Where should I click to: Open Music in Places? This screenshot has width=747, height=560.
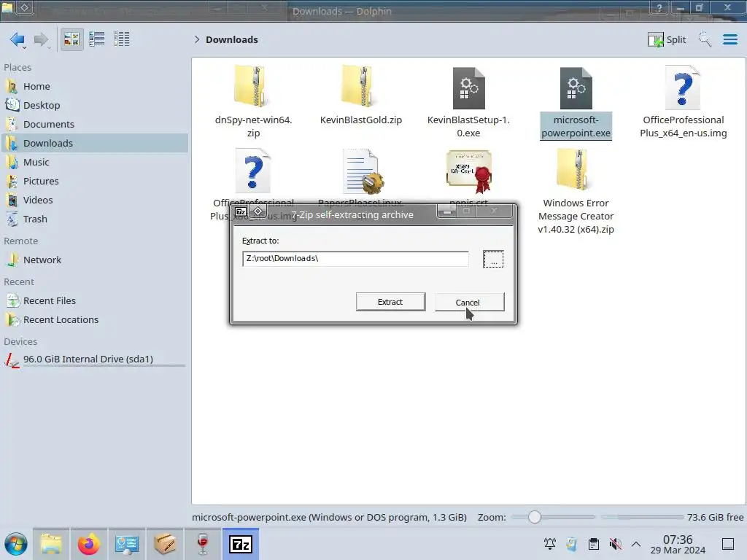[94, 163]
